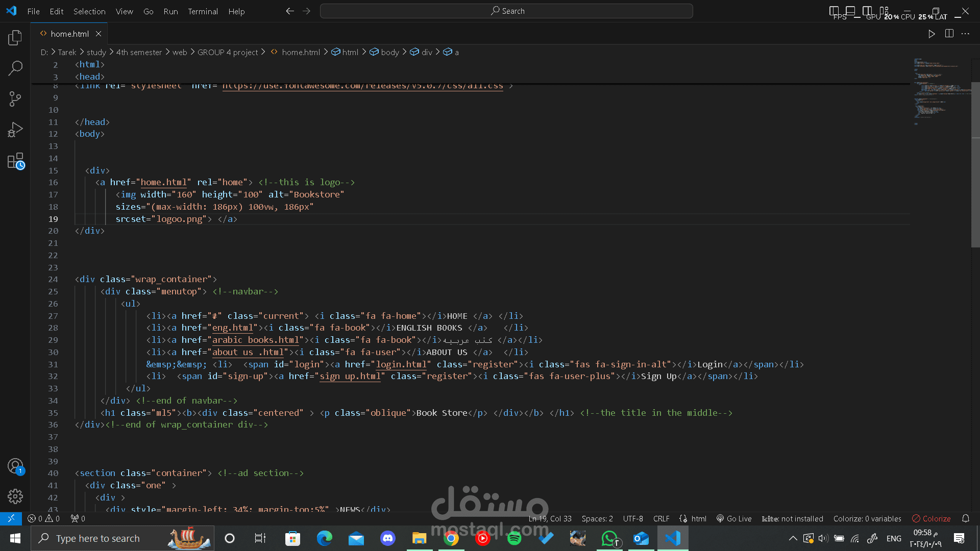Toggle Colorize in the status bar

click(x=932, y=518)
